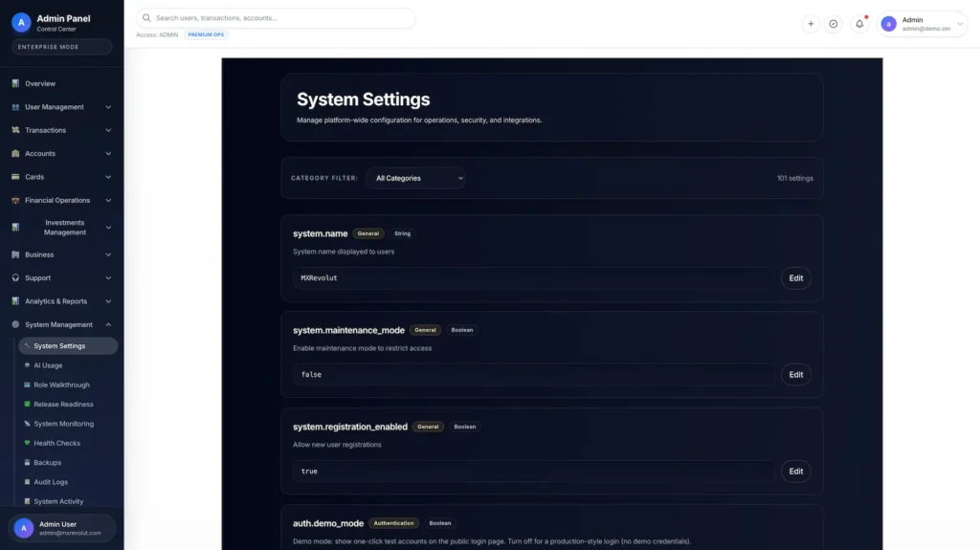The height and width of the screenshot is (550, 980).
Task: Click the Business building icon
Action: (15, 254)
